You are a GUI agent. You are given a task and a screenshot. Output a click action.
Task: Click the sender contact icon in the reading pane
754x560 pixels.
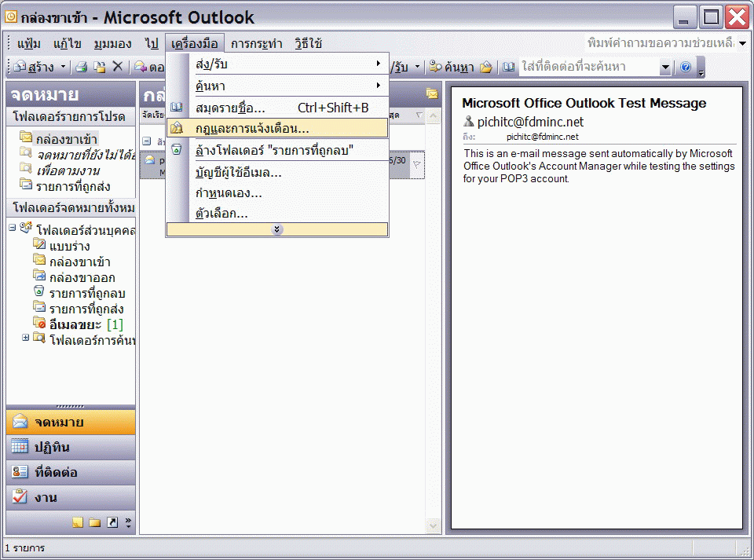(468, 121)
